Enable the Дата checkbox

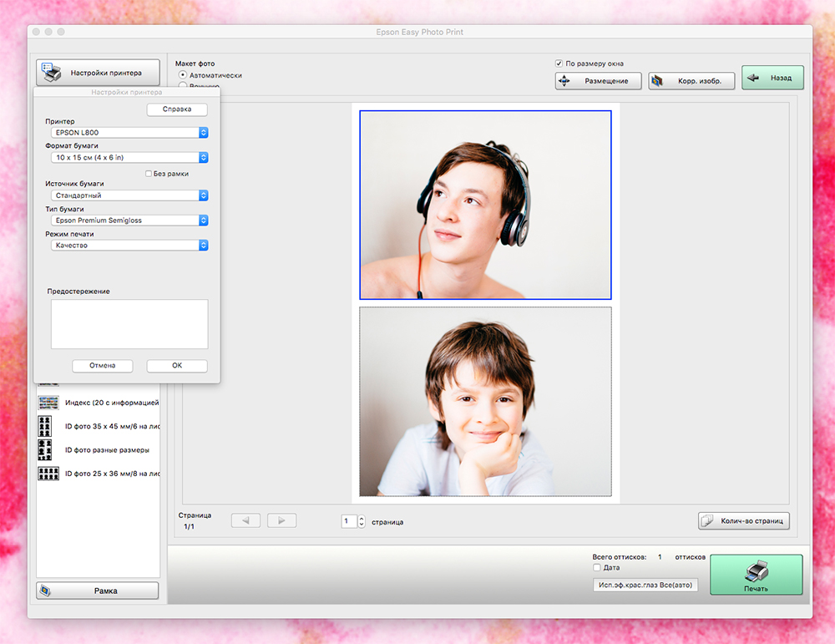[x=596, y=568]
